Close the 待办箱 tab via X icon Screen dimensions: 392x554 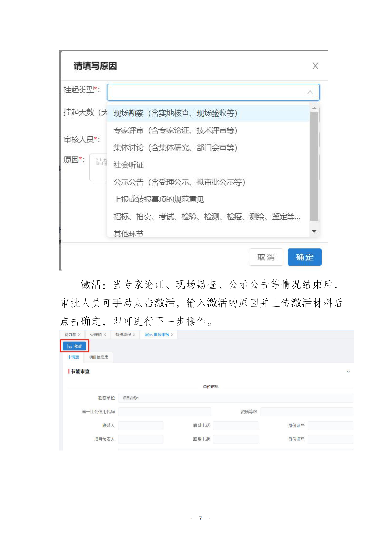[x=79, y=335]
